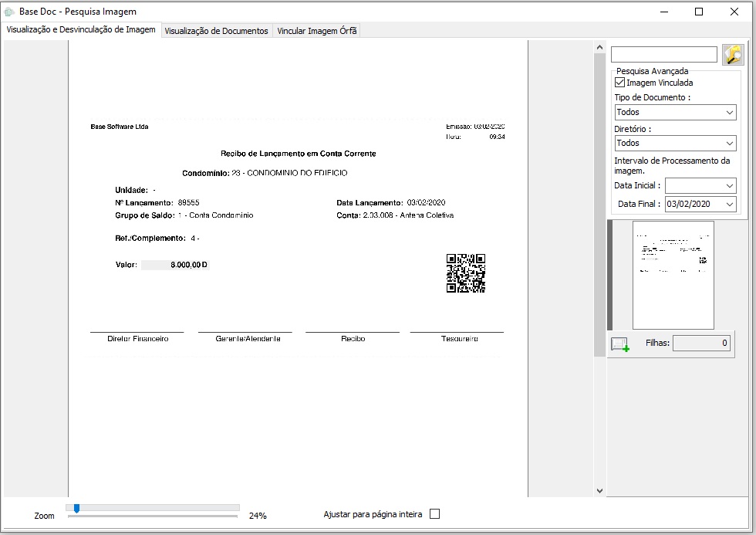Viewport: 756px width, 535px height.
Task: Click the Zoom slider handle
Action: tap(76, 509)
